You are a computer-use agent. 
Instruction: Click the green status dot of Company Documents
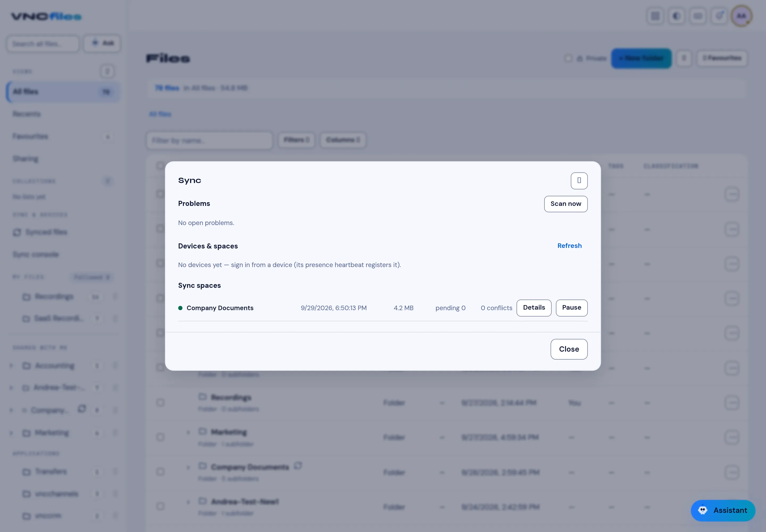pyautogui.click(x=180, y=308)
